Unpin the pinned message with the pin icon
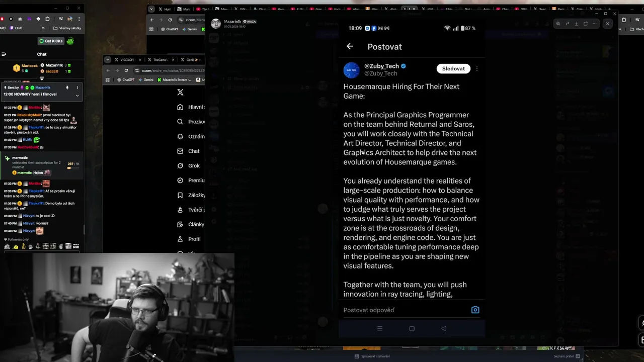Screen dimensions: 644x362 (67, 87)
